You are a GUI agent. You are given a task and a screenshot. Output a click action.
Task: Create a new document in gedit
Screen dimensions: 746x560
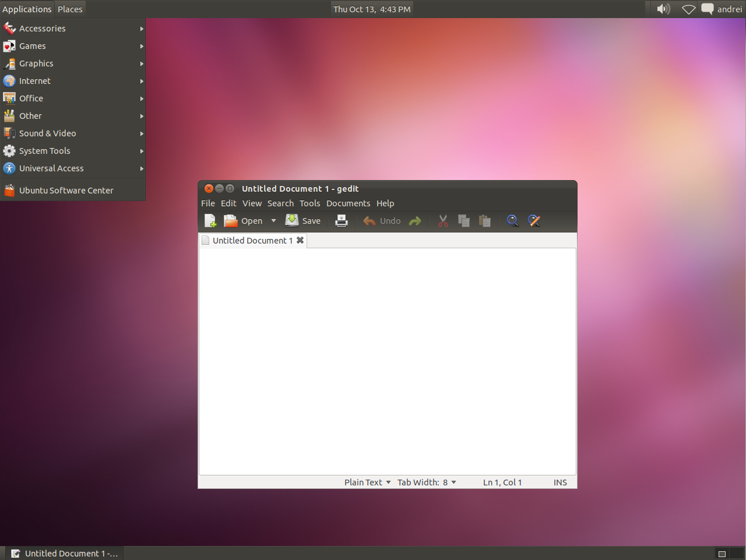210,221
